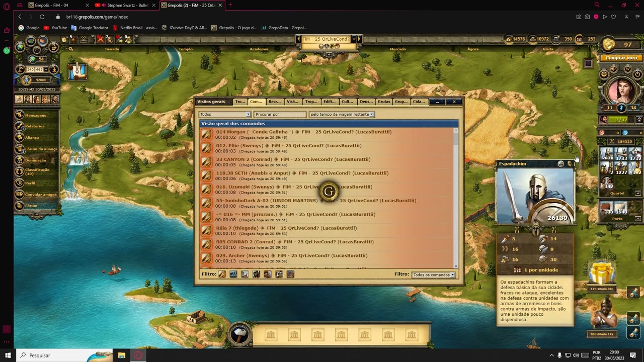Open the Cida... overview tab
Image resolution: width=644 pixels, height=362 pixels.
(x=419, y=102)
